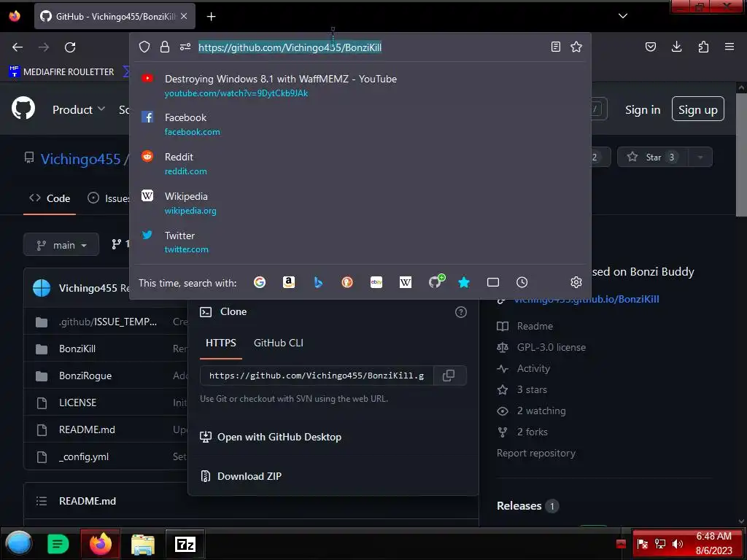The image size is (747, 560).
Task: Open the BonziRogue folder
Action: pos(85,376)
